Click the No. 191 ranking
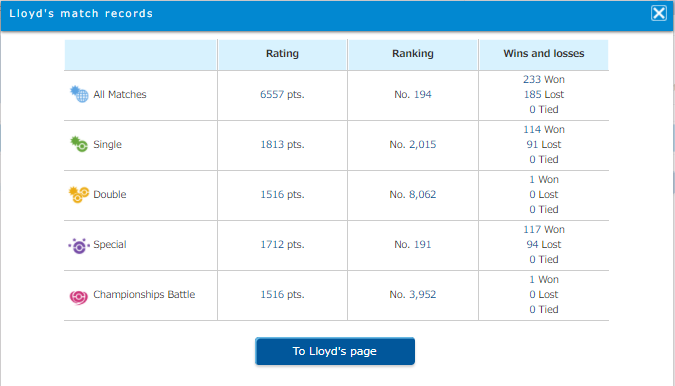Screen dimensions: 675x386 tap(413, 244)
